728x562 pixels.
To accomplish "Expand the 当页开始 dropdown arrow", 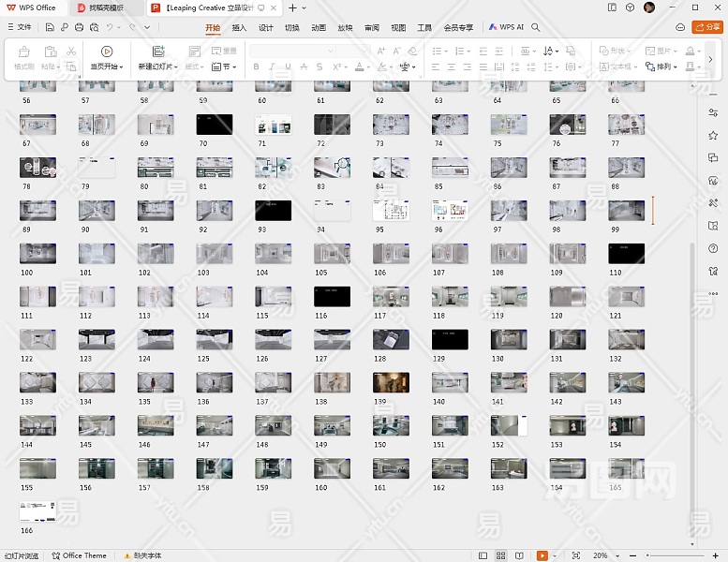I will click(x=120, y=67).
